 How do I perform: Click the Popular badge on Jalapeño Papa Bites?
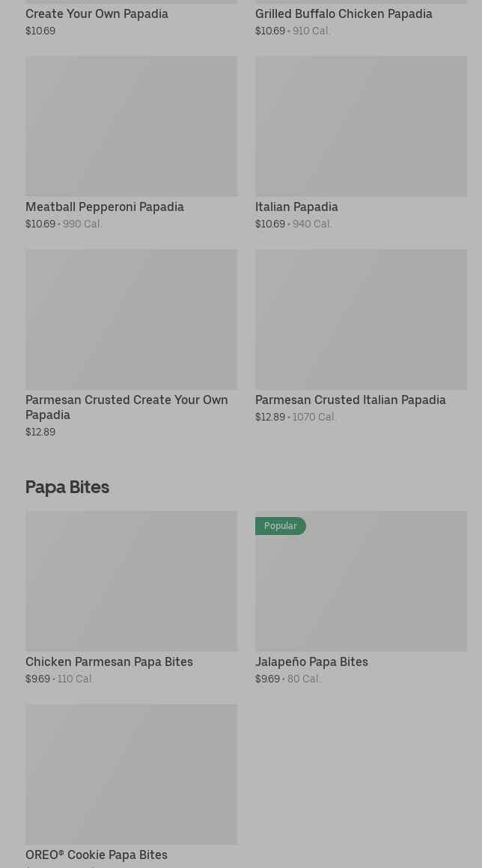click(281, 526)
